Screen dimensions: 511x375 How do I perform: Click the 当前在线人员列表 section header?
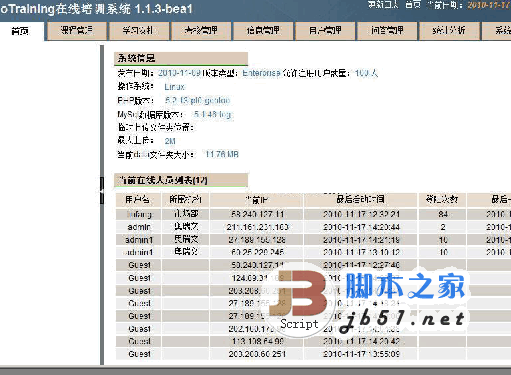pyautogui.click(x=181, y=180)
